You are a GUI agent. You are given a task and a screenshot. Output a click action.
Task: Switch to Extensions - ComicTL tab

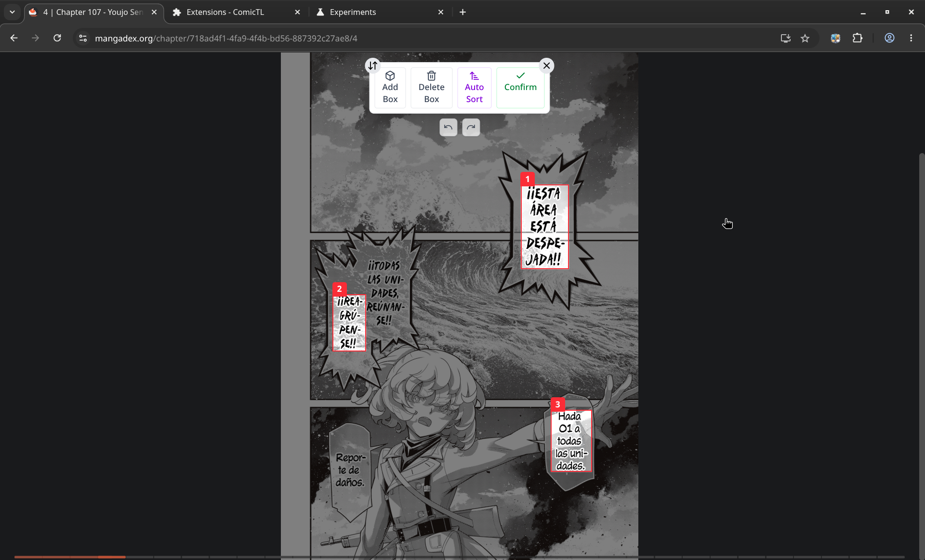coord(236,12)
